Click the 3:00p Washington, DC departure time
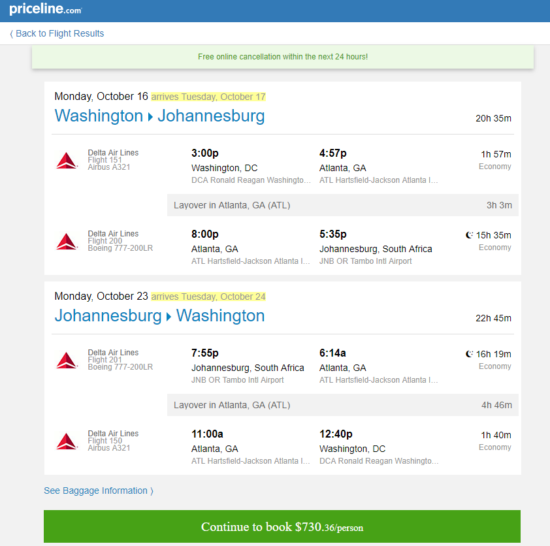 click(205, 153)
